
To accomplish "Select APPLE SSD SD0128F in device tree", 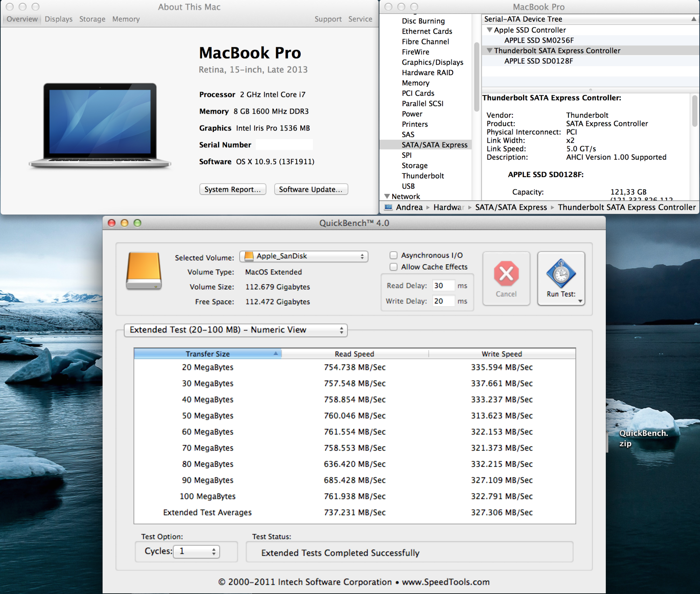I will [590, 61].
